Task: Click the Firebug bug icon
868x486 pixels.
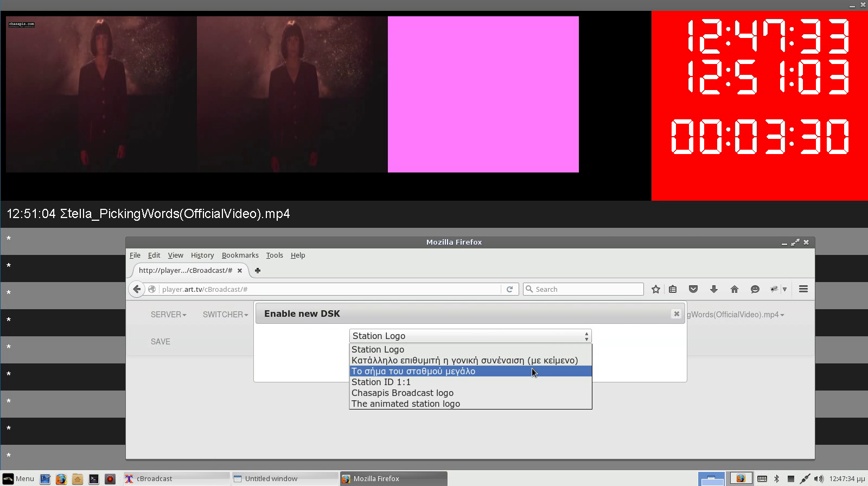Action: [x=775, y=289]
